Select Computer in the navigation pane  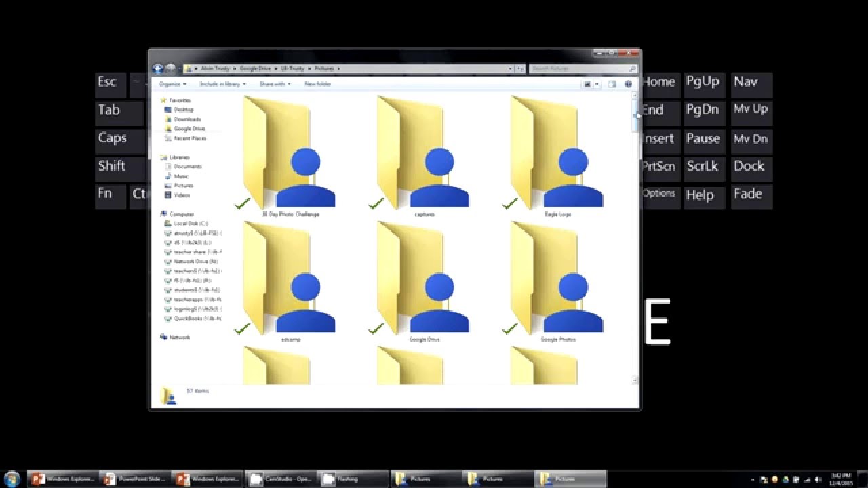pyautogui.click(x=177, y=213)
